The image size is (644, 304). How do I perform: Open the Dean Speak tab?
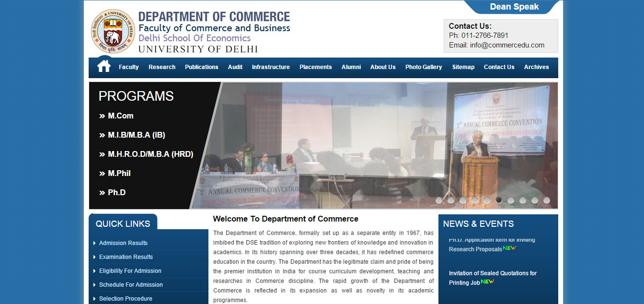point(514,7)
